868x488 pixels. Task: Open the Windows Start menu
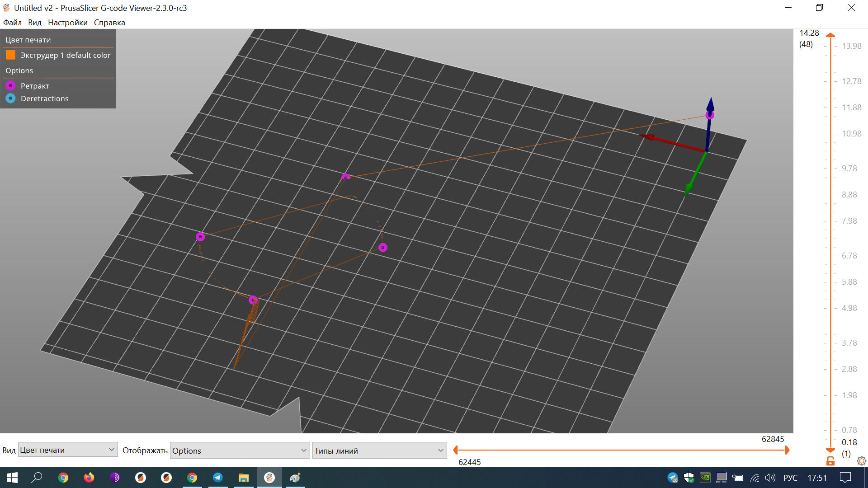click(x=12, y=478)
